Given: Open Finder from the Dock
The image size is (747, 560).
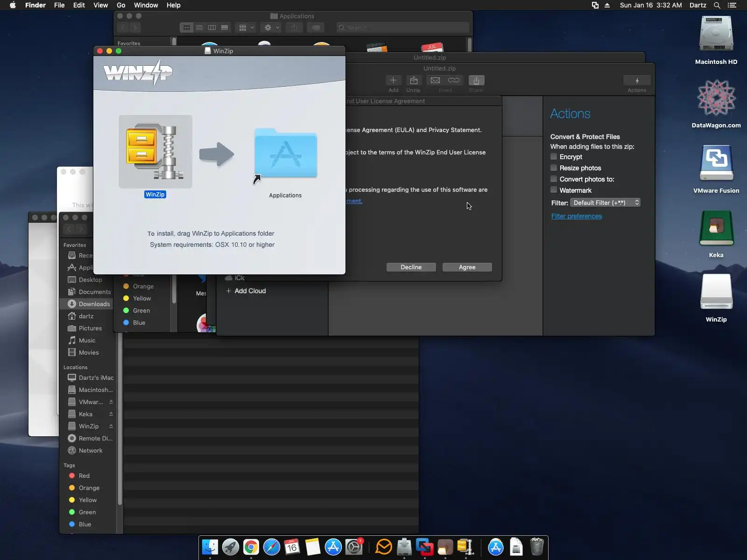Looking at the screenshot, I should click(210, 547).
